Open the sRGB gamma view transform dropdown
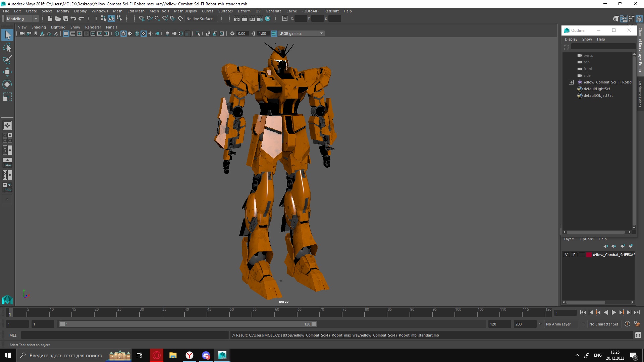Screen dimensions: 644x362 tap(301, 34)
